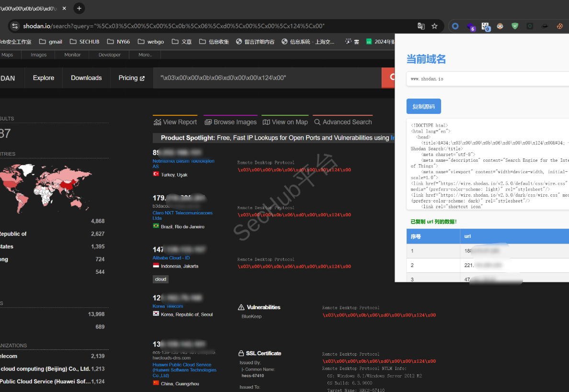569x392 pixels.
Task: Open the 信息系统 - 上海交 bookmark
Action: click(x=308, y=42)
